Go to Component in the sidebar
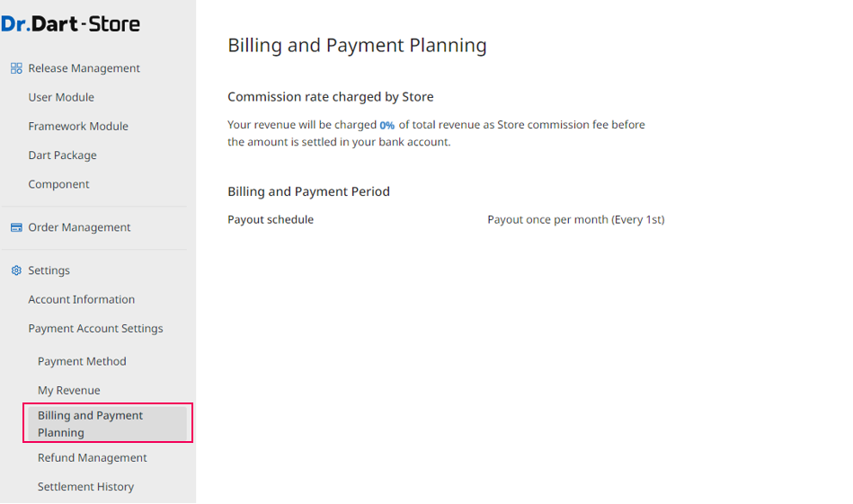The height and width of the screenshot is (504, 853). tap(58, 184)
